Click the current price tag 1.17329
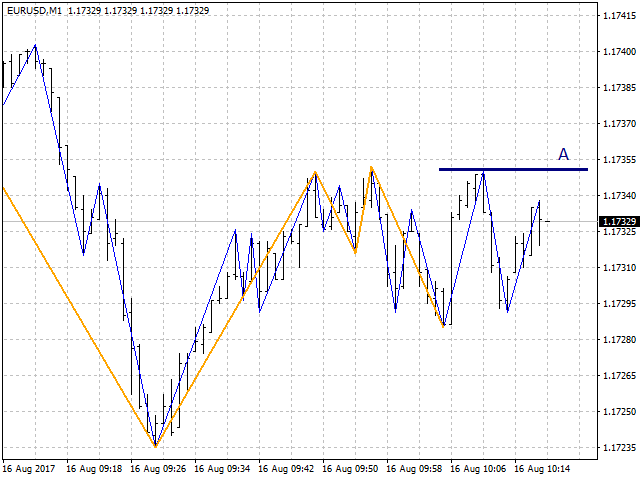The width and height of the screenshot is (640, 480). [619, 221]
